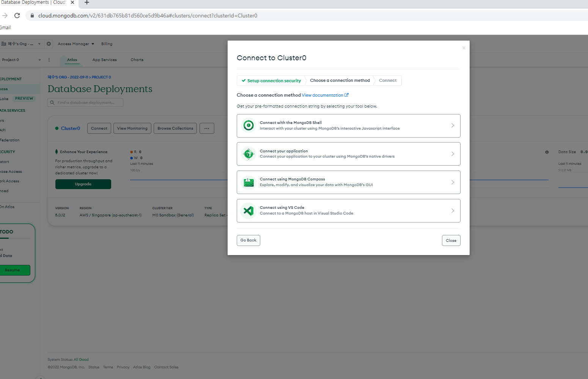Open the Privacy footer link
This screenshot has width=588, height=379.
click(123, 367)
